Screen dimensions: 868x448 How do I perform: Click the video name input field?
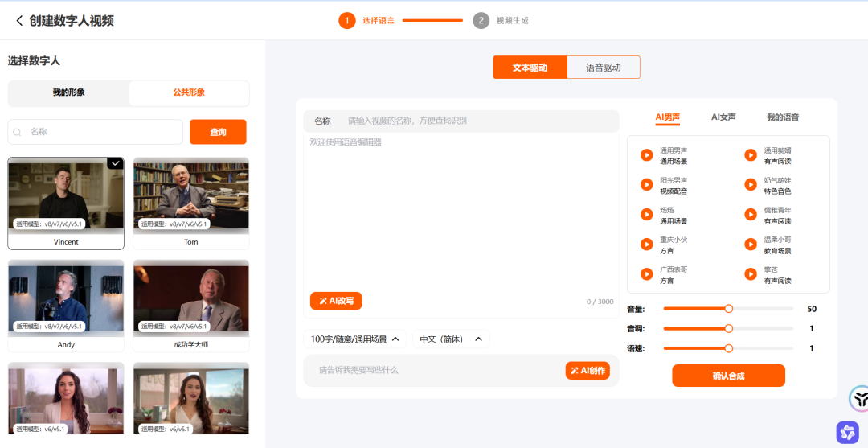pos(461,121)
